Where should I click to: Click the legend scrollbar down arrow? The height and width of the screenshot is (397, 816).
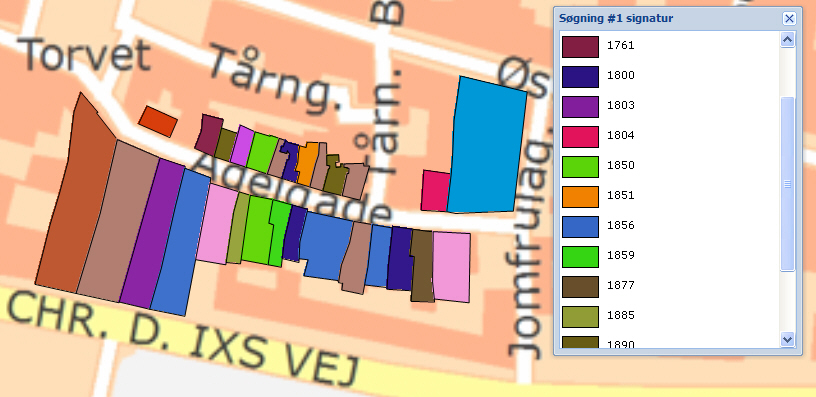[787, 339]
